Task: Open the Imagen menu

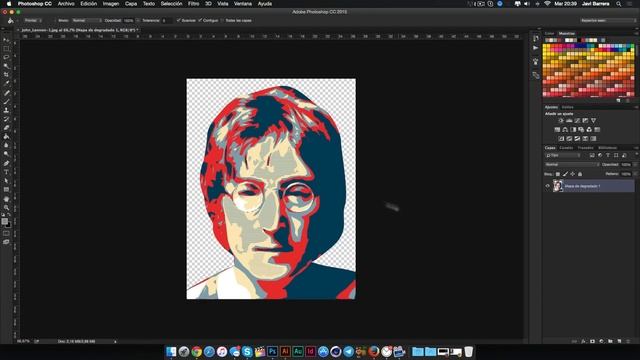Action: pyautogui.click(x=111, y=4)
